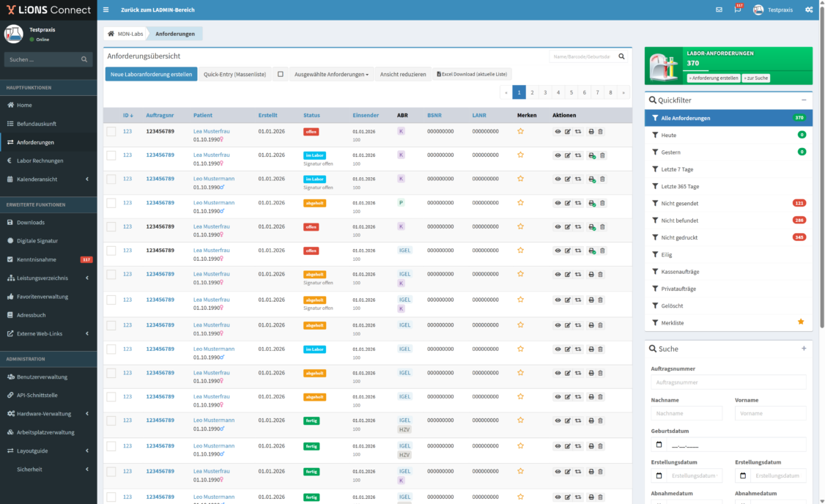Click the eye view icon in first row

click(558, 132)
